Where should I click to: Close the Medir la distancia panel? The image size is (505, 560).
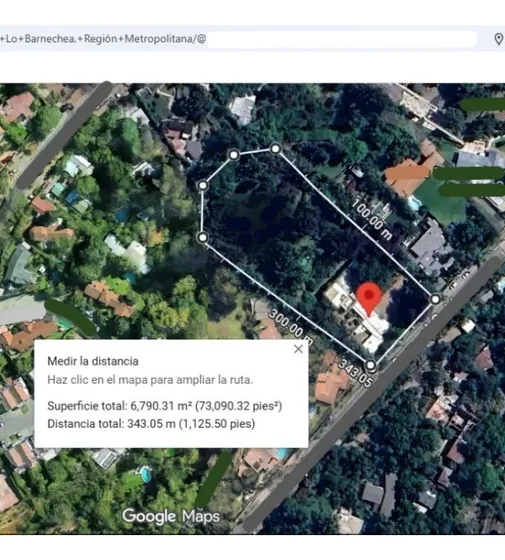pyautogui.click(x=298, y=349)
